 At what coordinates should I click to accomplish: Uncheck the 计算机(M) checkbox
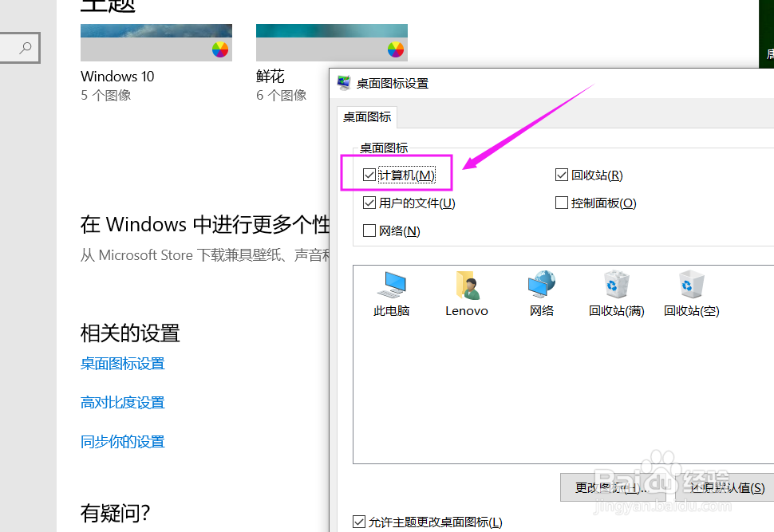(369, 175)
